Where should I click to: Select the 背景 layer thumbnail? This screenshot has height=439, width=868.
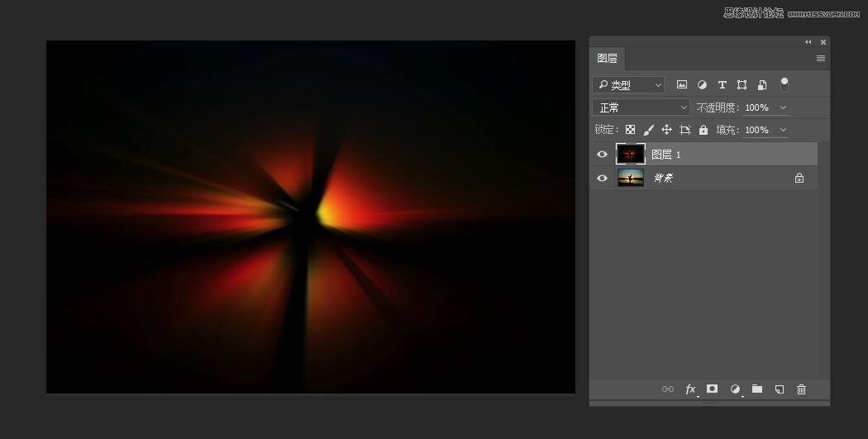(x=630, y=178)
